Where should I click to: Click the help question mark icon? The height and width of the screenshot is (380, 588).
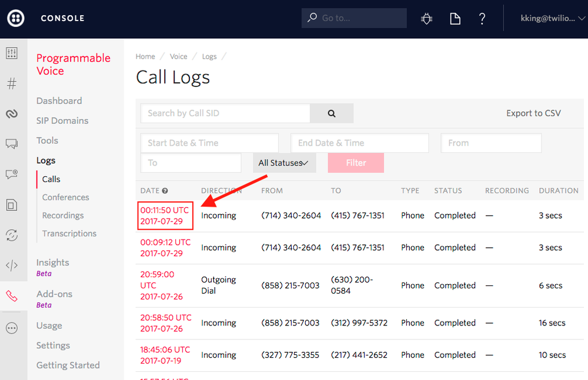click(482, 18)
